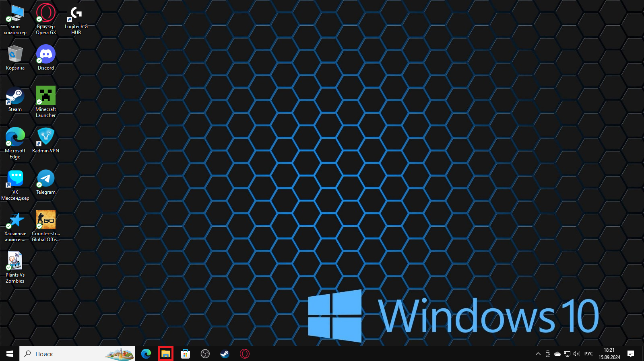Select the Корзина recycle bin icon

pyautogui.click(x=15, y=58)
